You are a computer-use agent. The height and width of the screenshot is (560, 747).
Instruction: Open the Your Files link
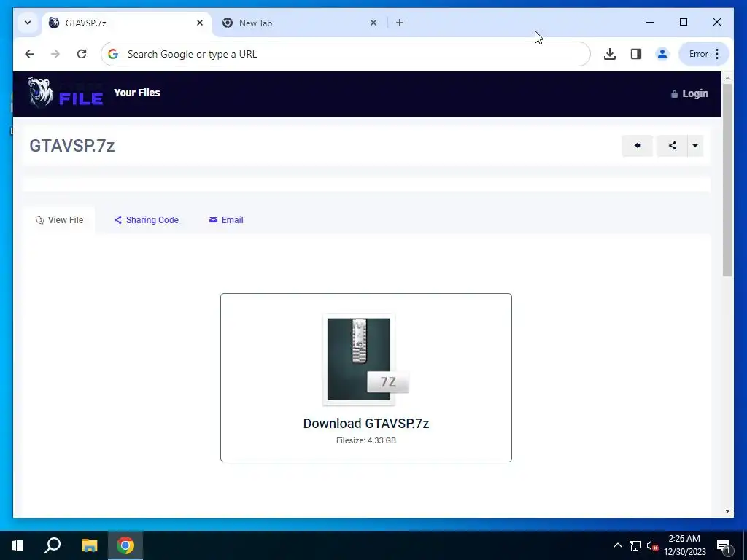pos(137,93)
